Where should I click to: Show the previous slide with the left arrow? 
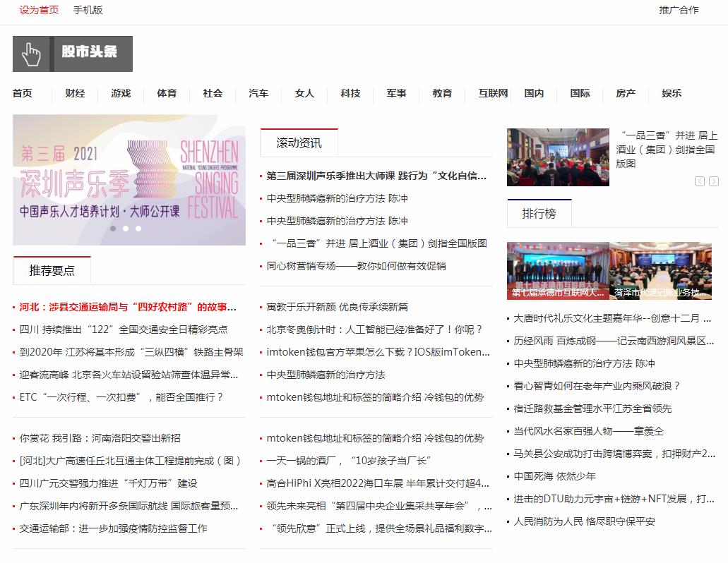click(x=700, y=181)
